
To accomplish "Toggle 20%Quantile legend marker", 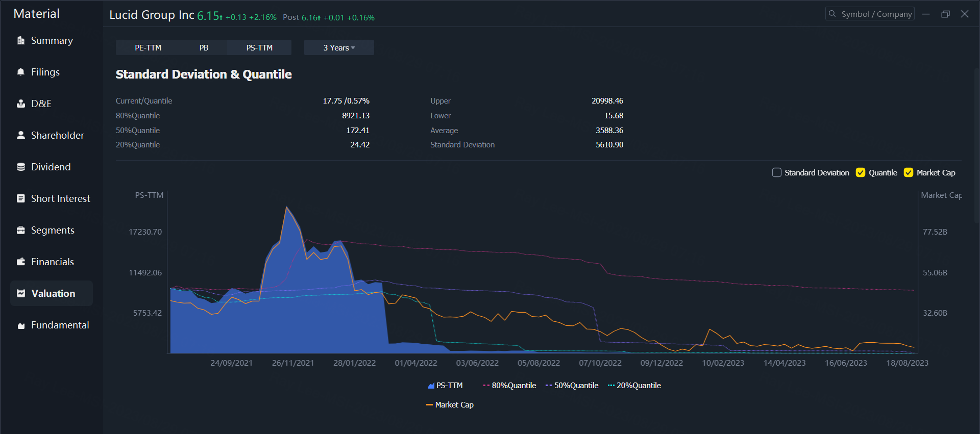I will (x=611, y=386).
